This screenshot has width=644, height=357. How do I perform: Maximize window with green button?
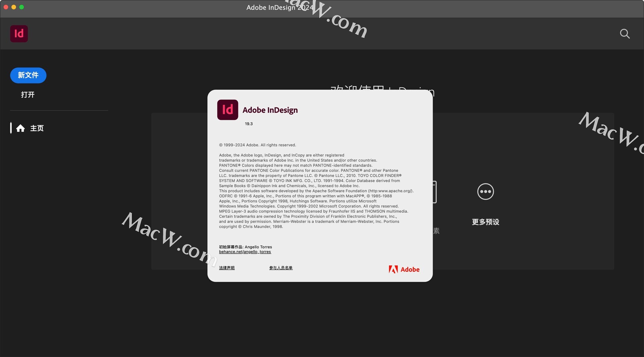[x=21, y=7]
